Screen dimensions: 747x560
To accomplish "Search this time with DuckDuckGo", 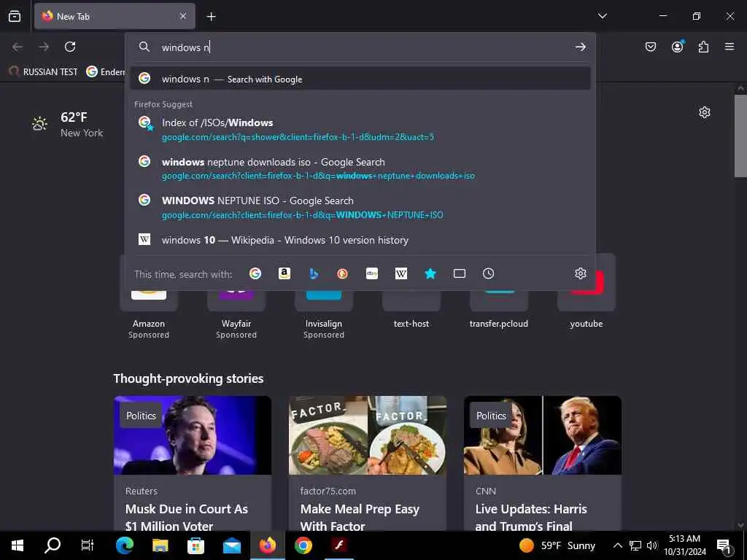I will pos(343,274).
